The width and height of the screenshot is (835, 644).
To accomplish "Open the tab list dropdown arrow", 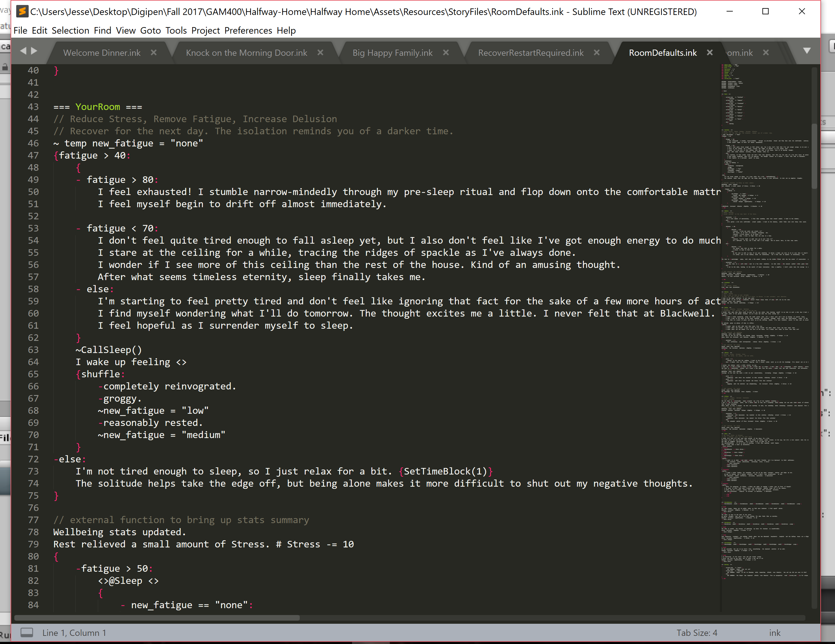I will (807, 51).
